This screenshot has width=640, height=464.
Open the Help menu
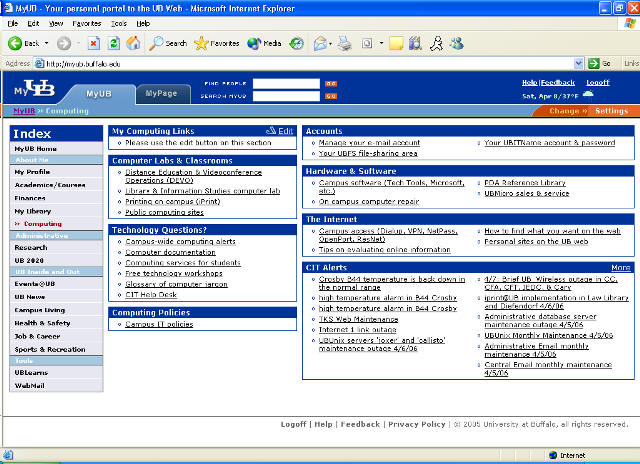(143, 24)
